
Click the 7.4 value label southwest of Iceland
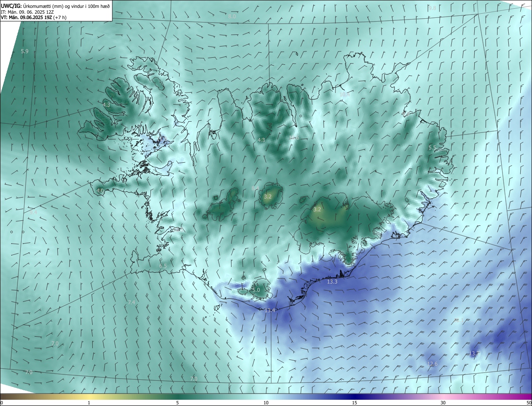tap(131, 303)
